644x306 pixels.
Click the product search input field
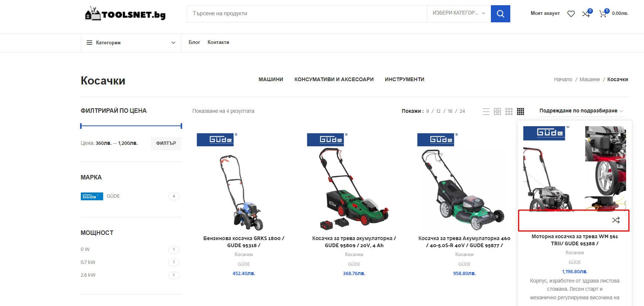point(307,13)
